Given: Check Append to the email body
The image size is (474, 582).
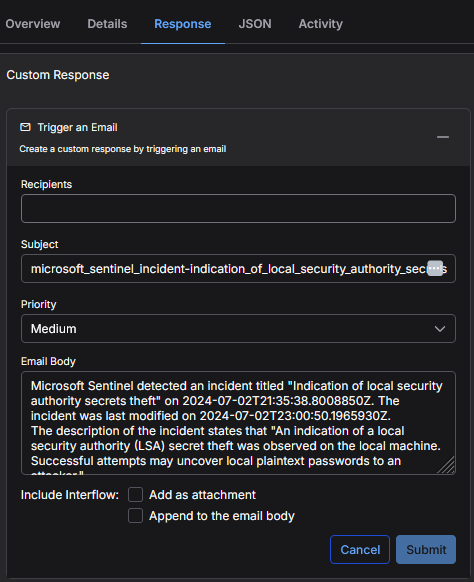Looking at the screenshot, I should 135,516.
